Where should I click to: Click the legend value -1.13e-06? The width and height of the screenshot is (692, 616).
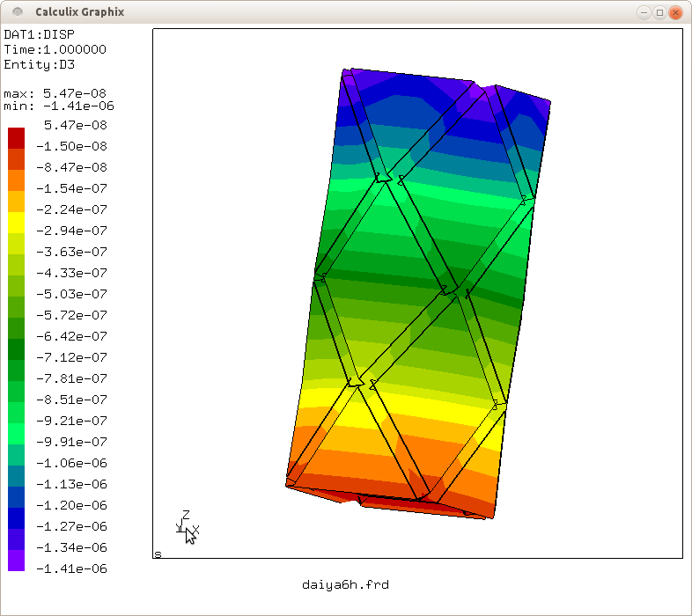tap(72, 484)
